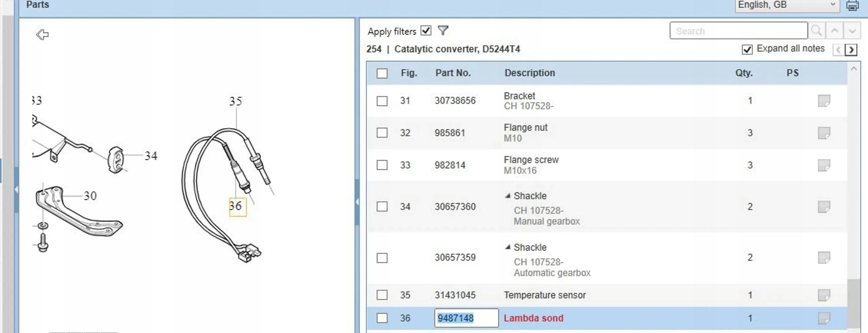Click the Flange nut description

click(526, 127)
